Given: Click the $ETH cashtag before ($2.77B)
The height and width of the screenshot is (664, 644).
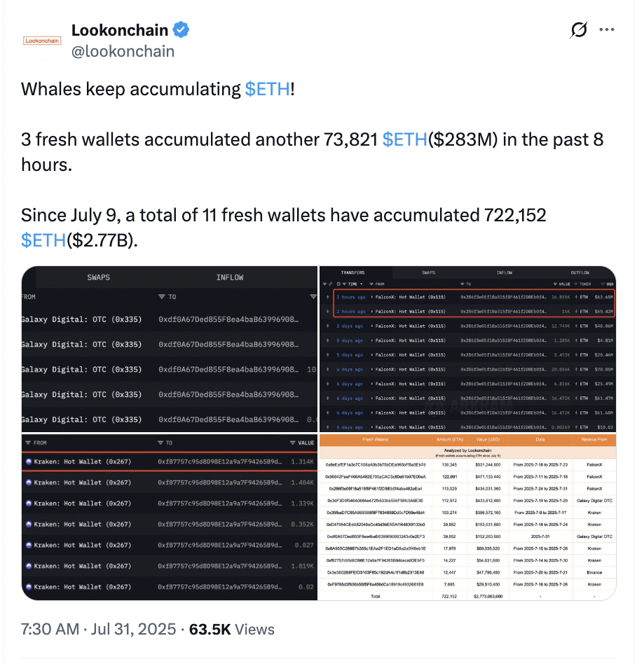Looking at the screenshot, I should coord(43,240).
